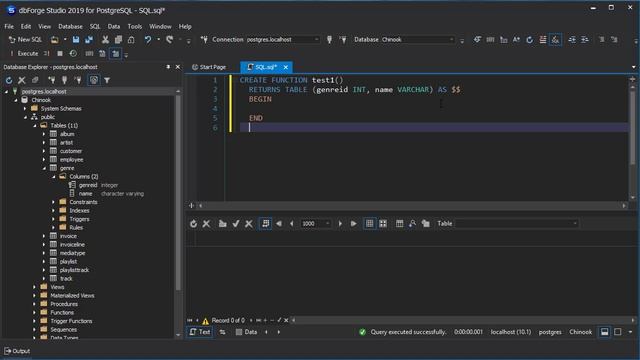
Task: Click the red format lines toolbar icon
Action: [x=542, y=40]
